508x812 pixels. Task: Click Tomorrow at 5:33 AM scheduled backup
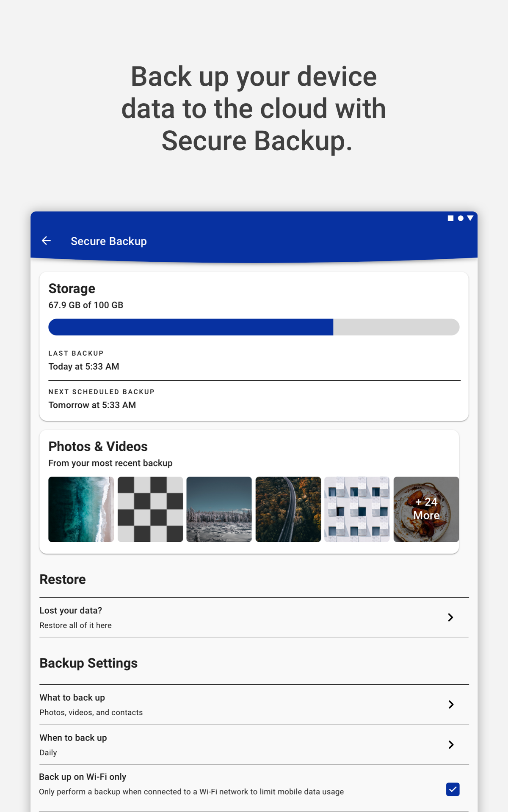92,405
